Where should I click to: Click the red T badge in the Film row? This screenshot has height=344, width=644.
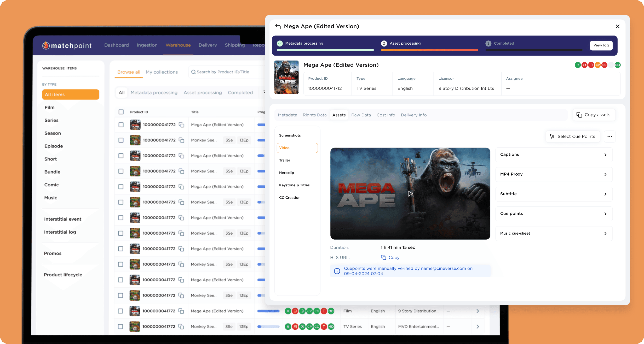point(324,311)
